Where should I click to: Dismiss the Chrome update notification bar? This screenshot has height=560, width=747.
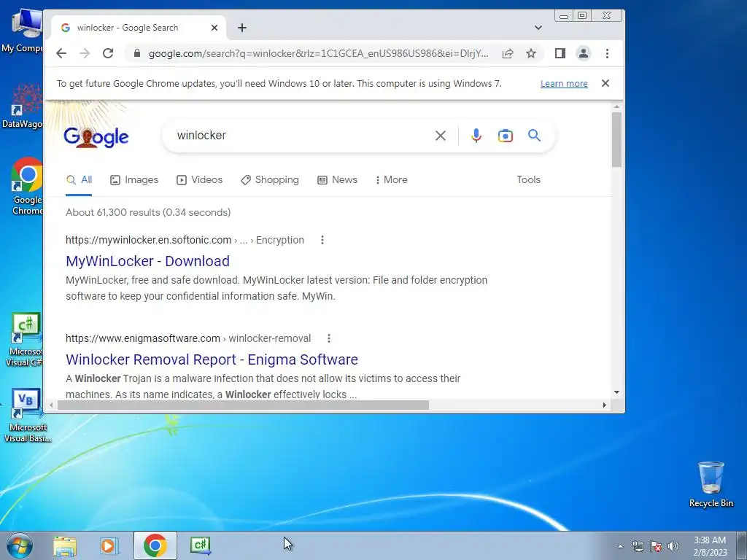[x=605, y=83]
